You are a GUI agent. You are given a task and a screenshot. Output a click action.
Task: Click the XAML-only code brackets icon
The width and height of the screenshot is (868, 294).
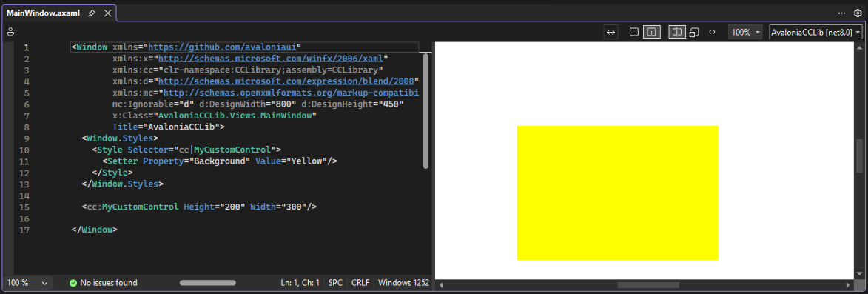713,32
